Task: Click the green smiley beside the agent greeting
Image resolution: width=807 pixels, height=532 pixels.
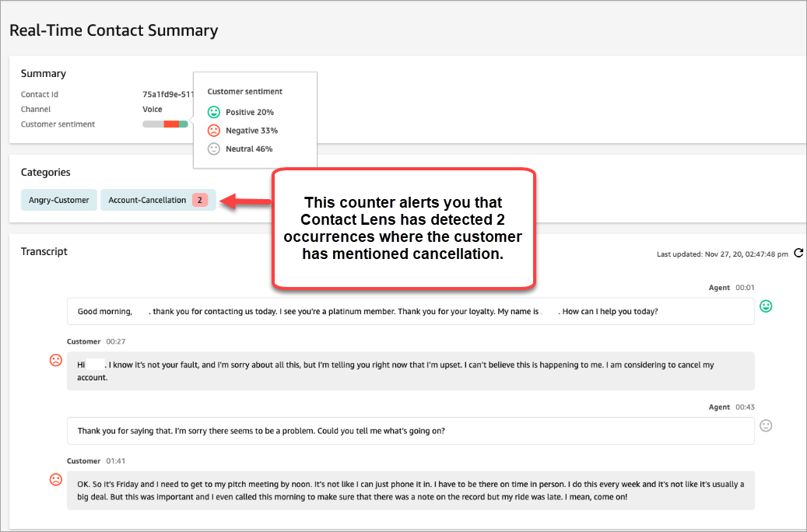Action: click(766, 306)
